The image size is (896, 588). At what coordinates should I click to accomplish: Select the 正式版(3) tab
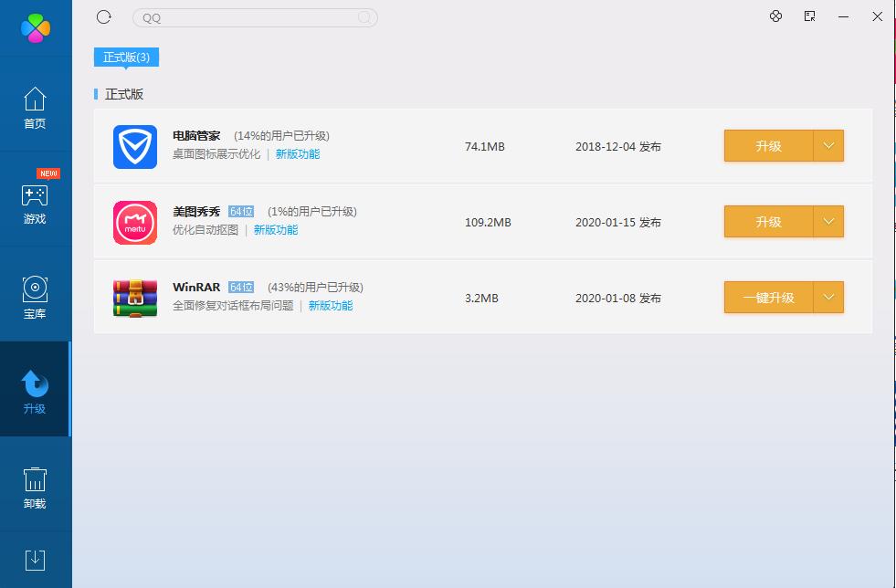(126, 58)
